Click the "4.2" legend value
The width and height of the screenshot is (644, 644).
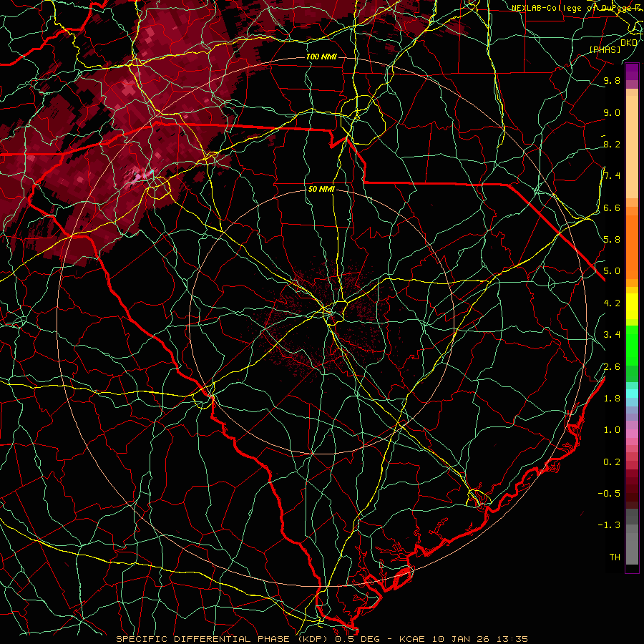[x=612, y=303]
